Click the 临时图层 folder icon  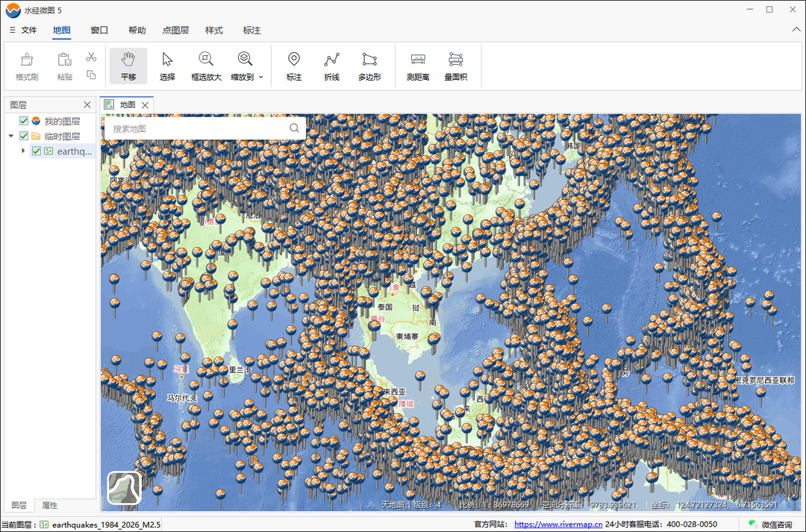click(36, 137)
